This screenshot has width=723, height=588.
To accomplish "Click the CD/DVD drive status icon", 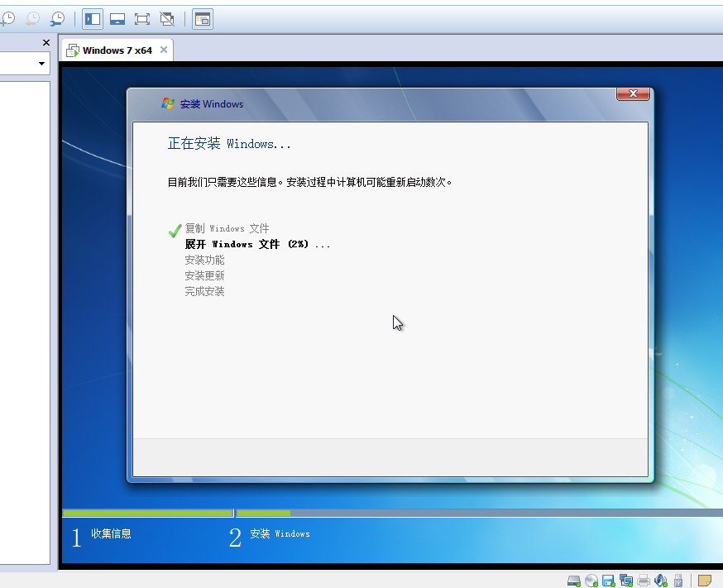I will coord(591,581).
